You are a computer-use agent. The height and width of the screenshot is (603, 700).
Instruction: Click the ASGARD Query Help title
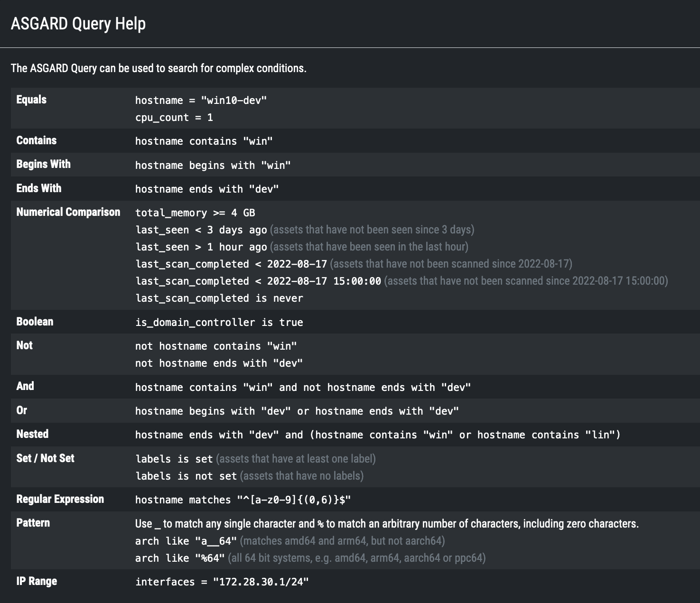[78, 24]
